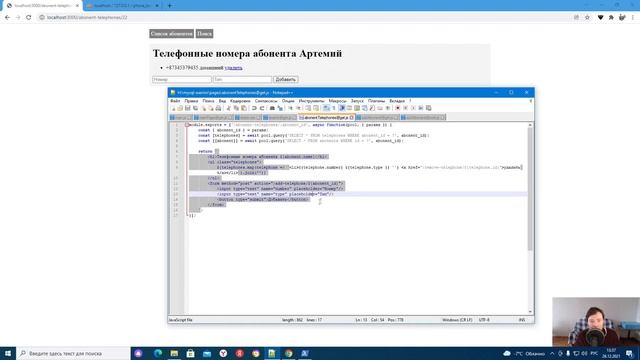The height and width of the screenshot is (360, 640).
Task: Click Windows (CR LF) in status bar
Action: (x=457, y=320)
